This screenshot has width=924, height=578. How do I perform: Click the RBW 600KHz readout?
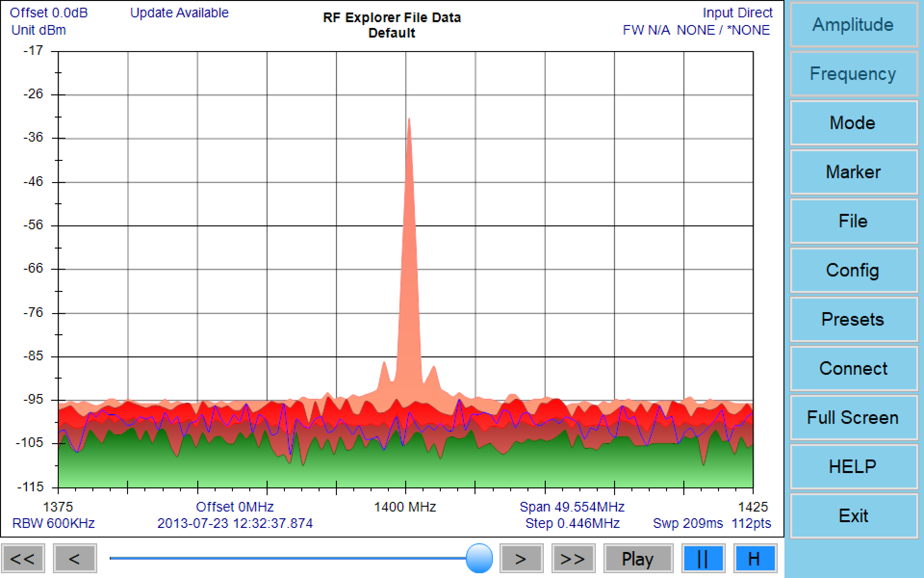coord(53,523)
